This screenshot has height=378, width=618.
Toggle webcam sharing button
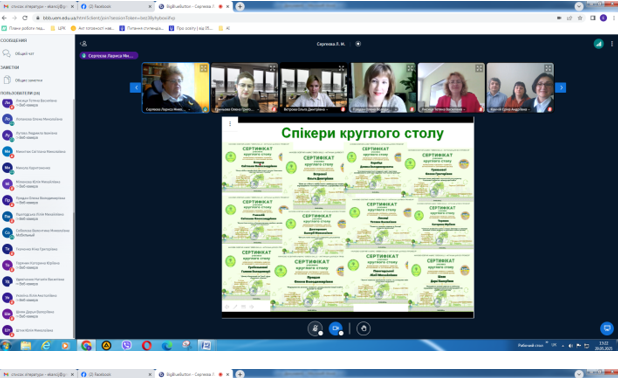335,328
